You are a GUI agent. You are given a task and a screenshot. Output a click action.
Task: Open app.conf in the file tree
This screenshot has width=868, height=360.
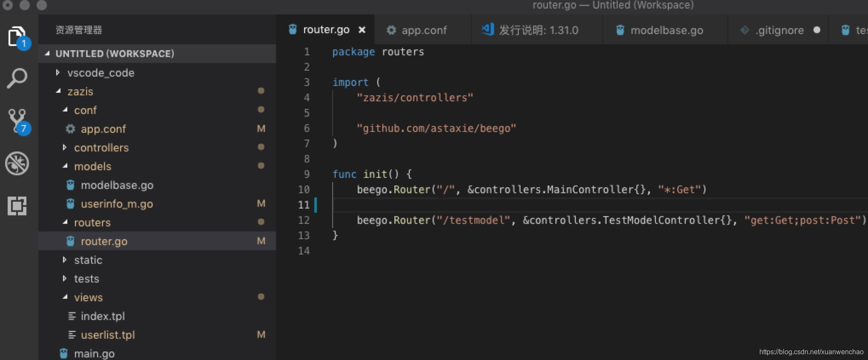pos(157,129)
